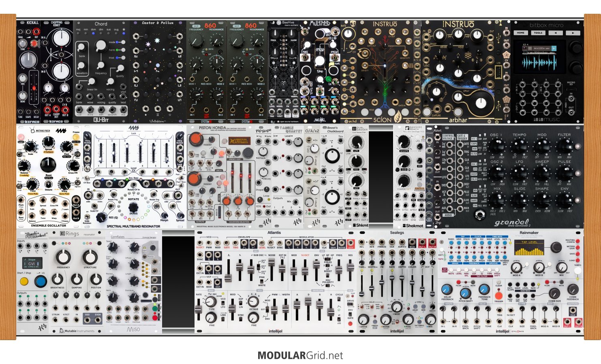Click the red TRIGGER button on Rainmaker
Image resolution: width=601 pixels, height=364 pixels.
tap(498, 295)
